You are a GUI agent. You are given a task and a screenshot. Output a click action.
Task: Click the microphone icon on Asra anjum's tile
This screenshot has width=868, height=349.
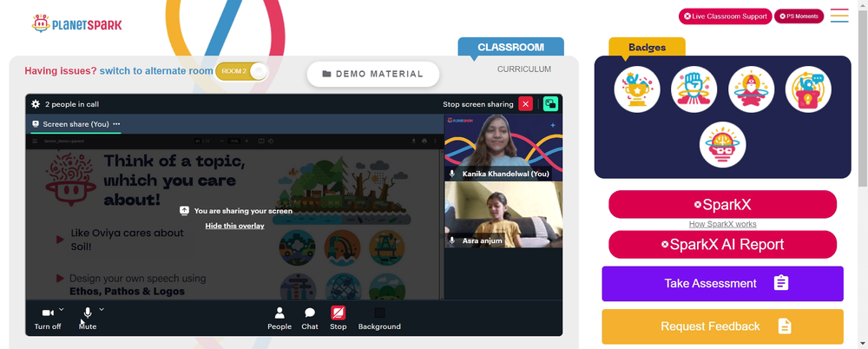[452, 240]
